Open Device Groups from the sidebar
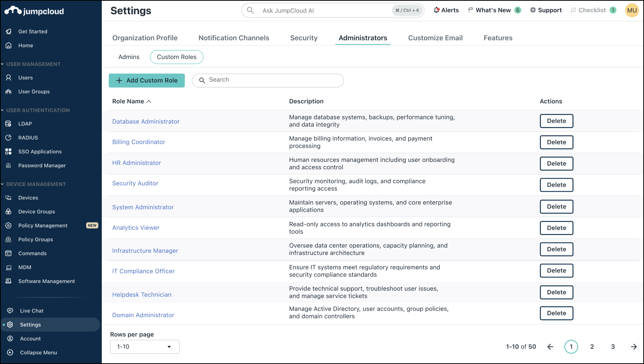The height and width of the screenshot is (364, 644). pyautogui.click(x=36, y=211)
